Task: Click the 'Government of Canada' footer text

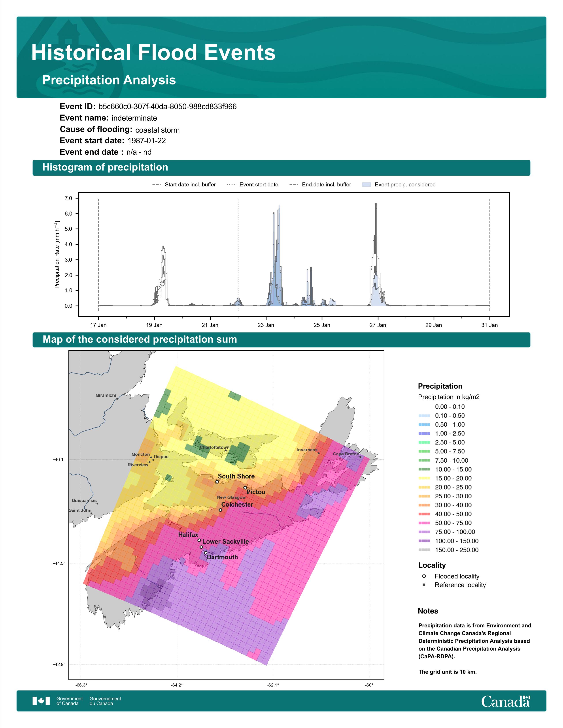Action: click(x=70, y=701)
